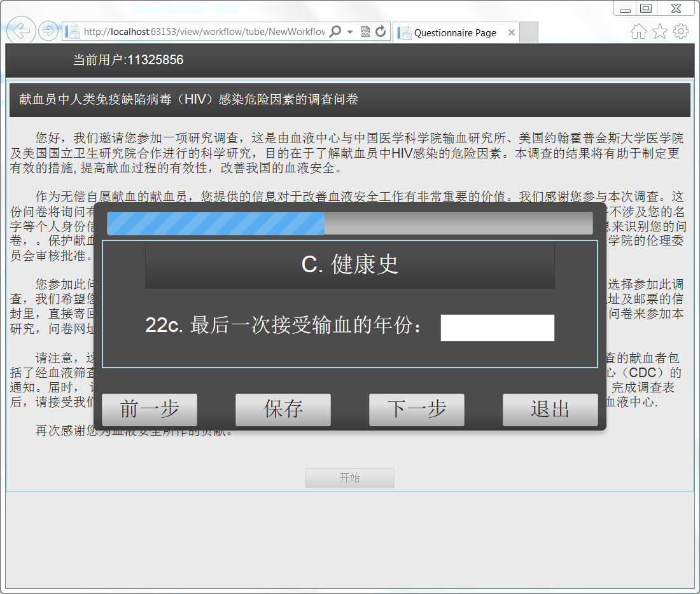Go back using the browser back arrow
The image size is (700, 594).
pyautogui.click(x=20, y=31)
